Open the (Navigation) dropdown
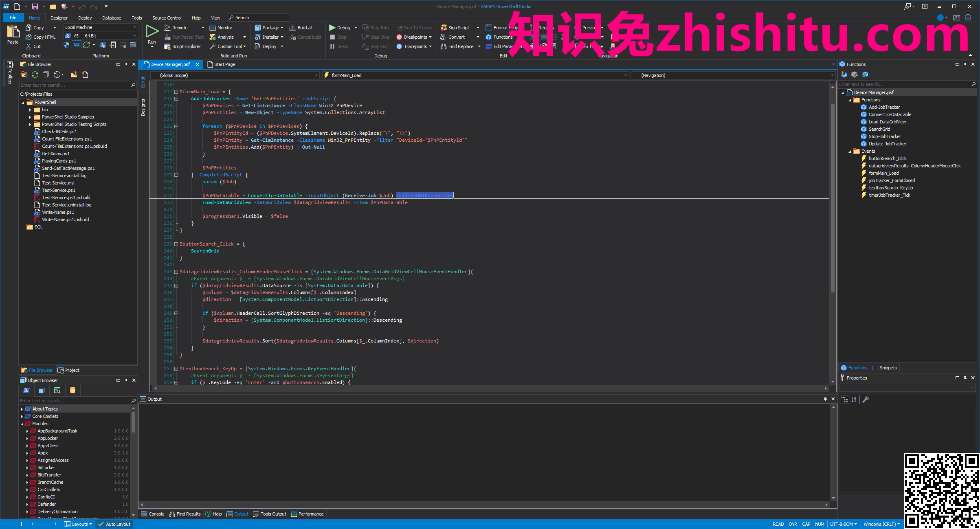Screen dimensions: 980x529 pos(733,75)
